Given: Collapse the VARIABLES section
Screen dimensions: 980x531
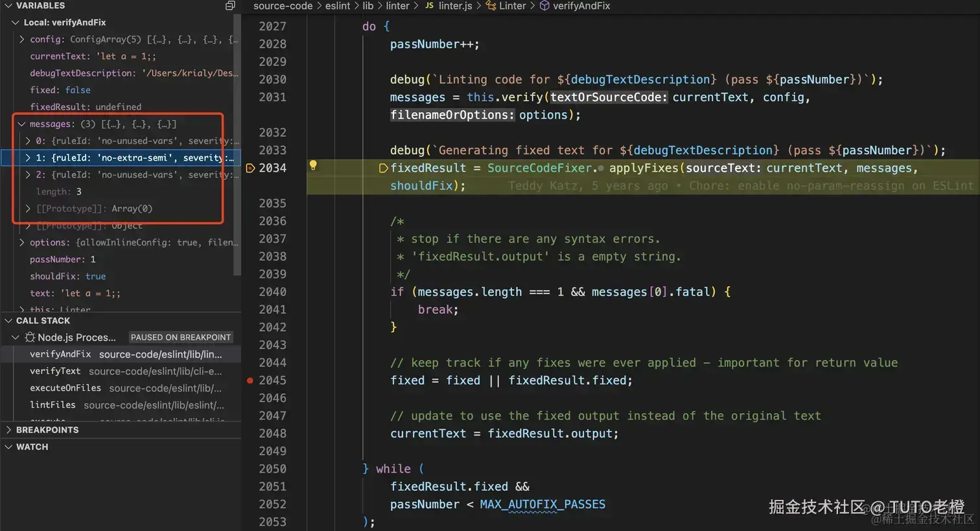Looking at the screenshot, I should pos(8,6).
